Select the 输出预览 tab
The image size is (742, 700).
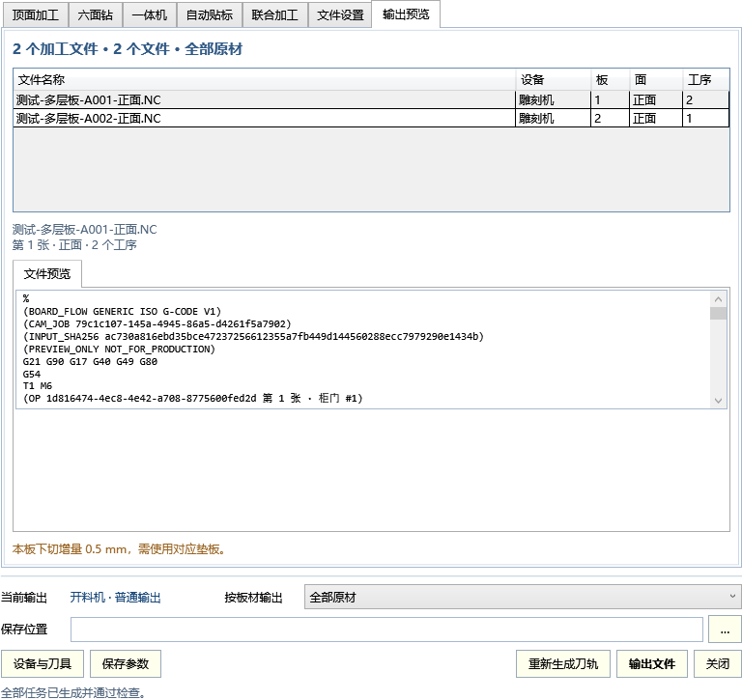click(x=406, y=14)
